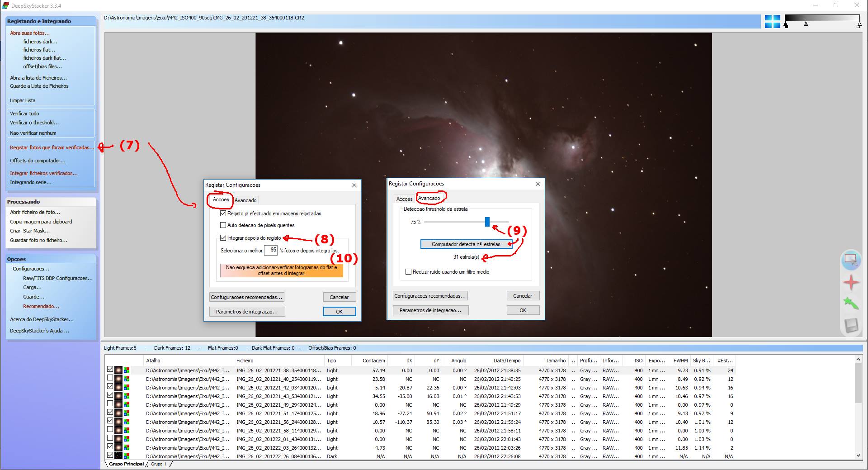Activate the red star edit mode tool
This screenshot has height=470, width=868.
coord(851,282)
